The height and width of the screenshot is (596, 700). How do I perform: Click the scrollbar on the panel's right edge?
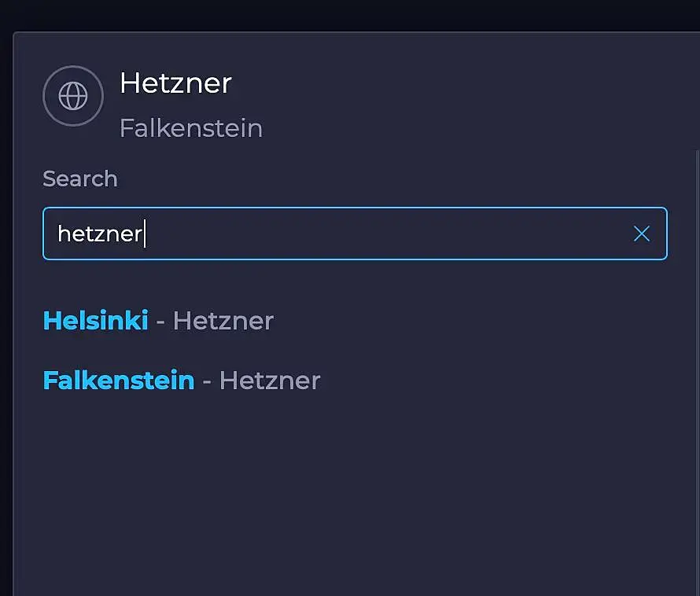tap(697, 315)
